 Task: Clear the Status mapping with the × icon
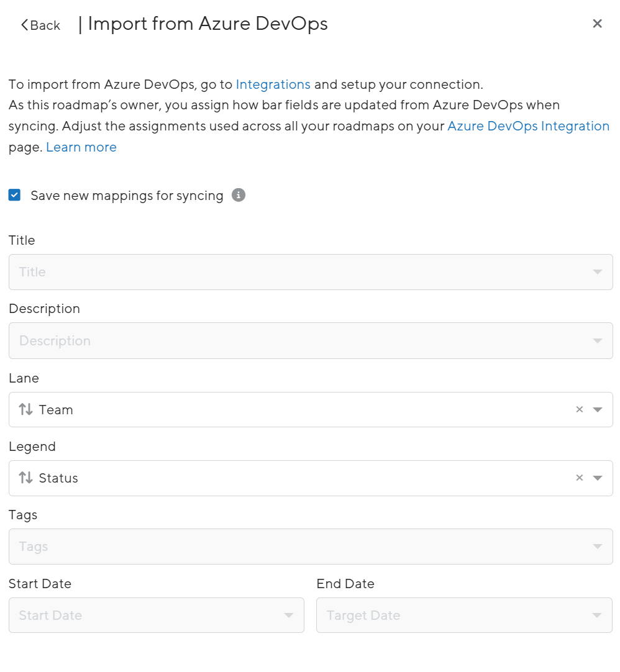(579, 478)
